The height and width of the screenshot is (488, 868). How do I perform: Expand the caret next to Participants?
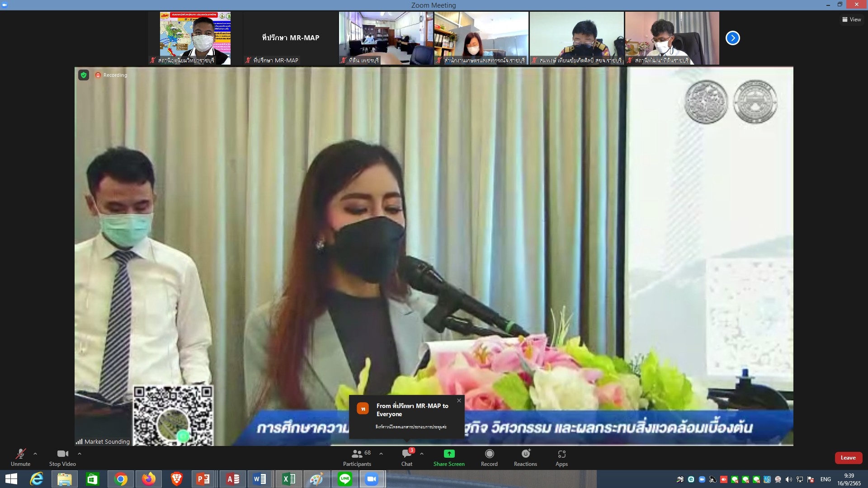click(381, 454)
